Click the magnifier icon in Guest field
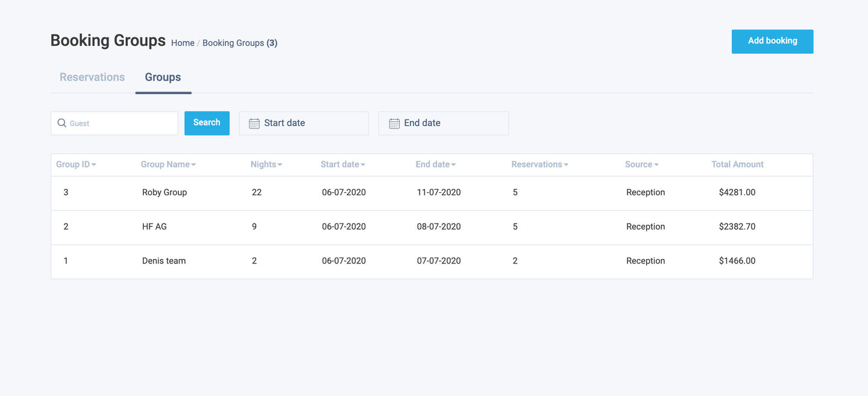Screen dimensions: 868x396 61,123
